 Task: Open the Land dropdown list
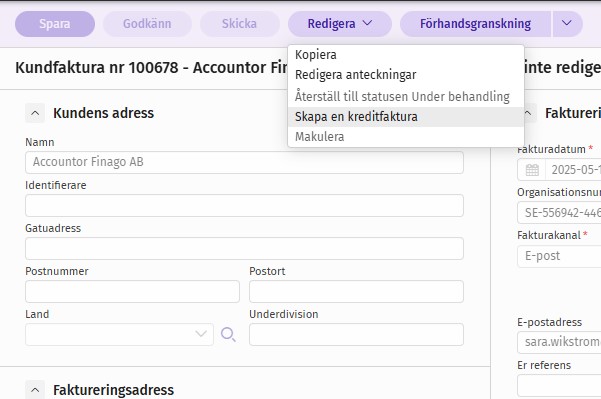click(119, 335)
